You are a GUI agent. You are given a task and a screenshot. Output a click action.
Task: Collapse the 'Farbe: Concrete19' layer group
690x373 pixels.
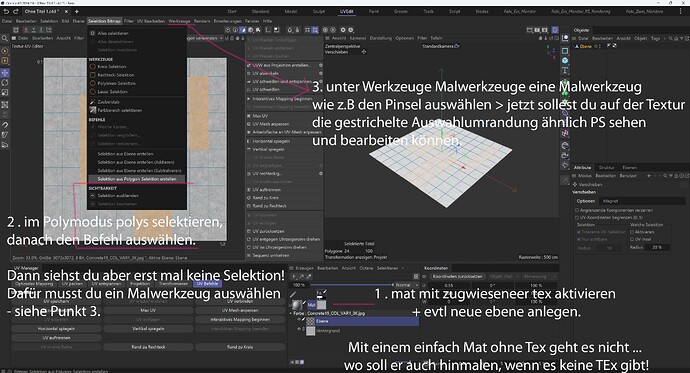coord(290,313)
